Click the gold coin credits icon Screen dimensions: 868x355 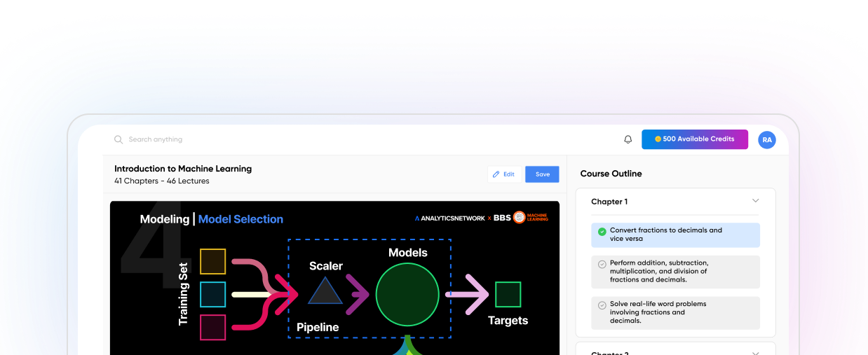tap(658, 139)
